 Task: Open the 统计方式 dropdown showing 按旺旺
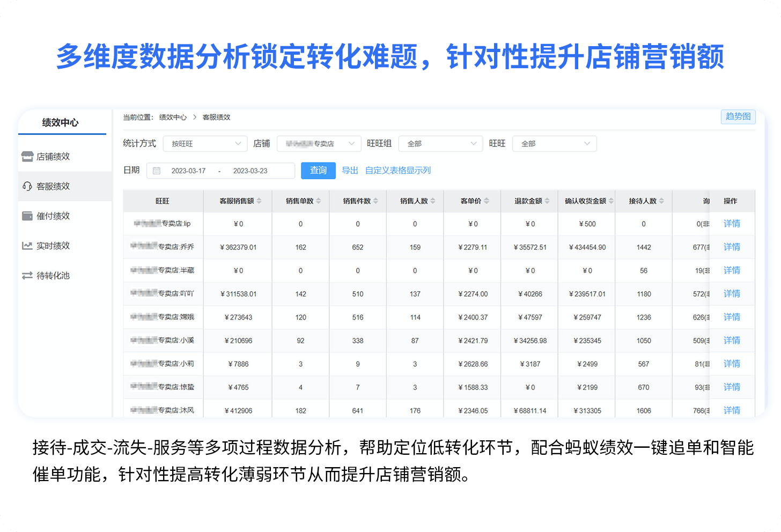[205, 144]
